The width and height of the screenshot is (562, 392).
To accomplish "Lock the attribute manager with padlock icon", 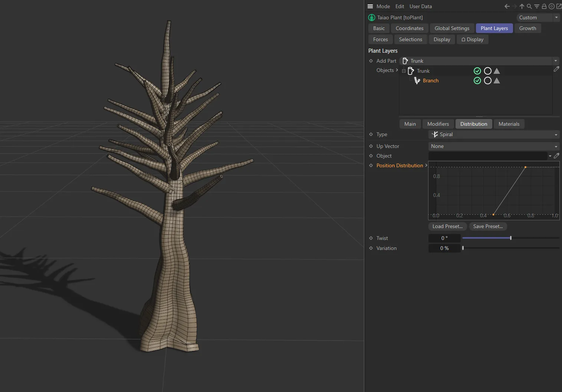I will pos(544,6).
